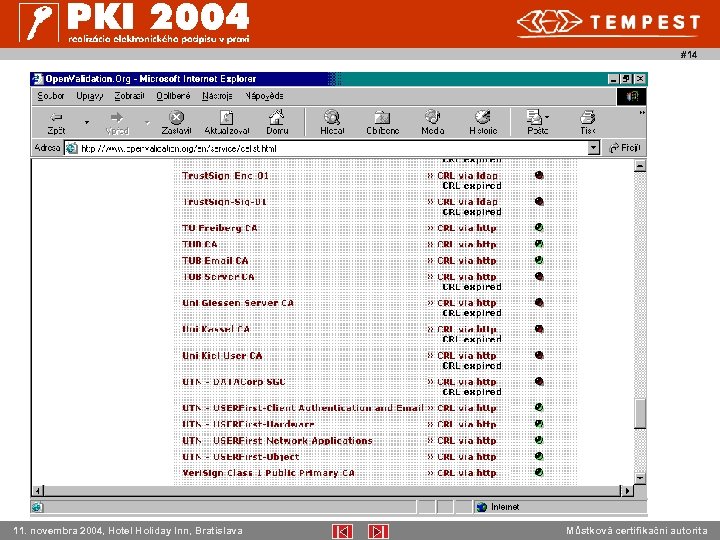Click the TEMPEST logo in header
This screenshot has height=540, width=720.
click(609, 22)
